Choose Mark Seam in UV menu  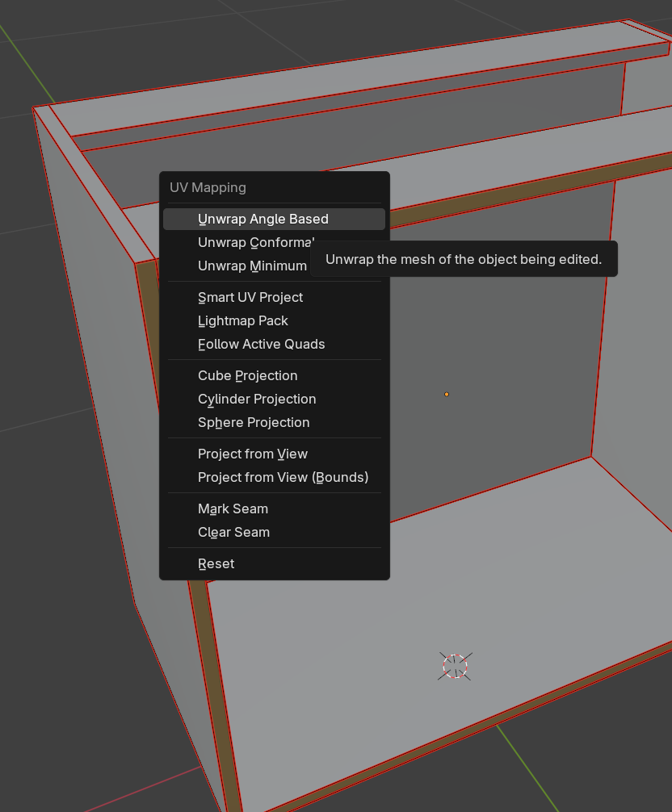[274, 509]
